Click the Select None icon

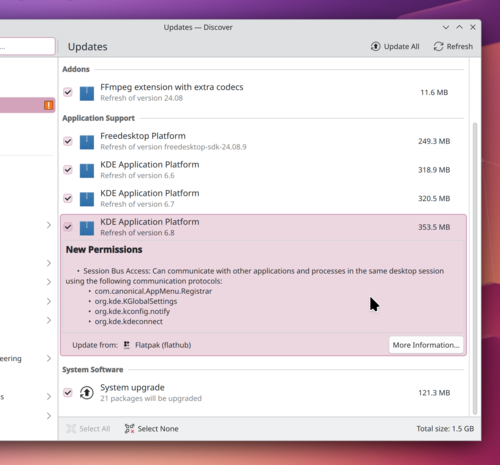[129, 429]
